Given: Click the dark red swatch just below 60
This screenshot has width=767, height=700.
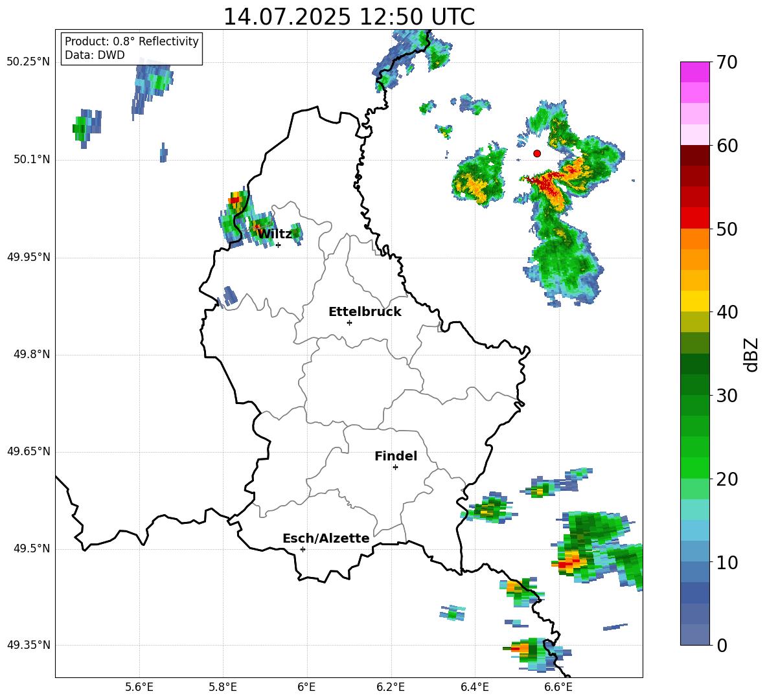Looking at the screenshot, I should tap(694, 155).
